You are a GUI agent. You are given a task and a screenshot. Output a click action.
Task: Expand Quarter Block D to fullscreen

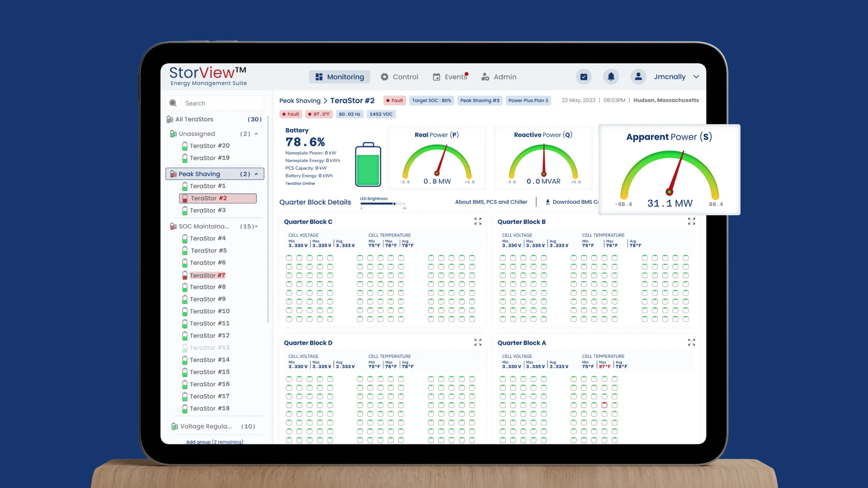click(478, 343)
